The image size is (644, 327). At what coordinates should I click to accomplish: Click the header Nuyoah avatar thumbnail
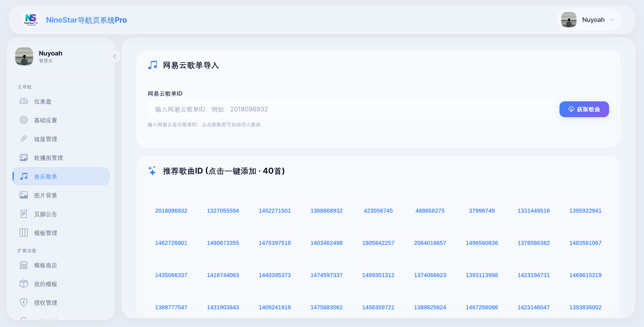click(569, 20)
